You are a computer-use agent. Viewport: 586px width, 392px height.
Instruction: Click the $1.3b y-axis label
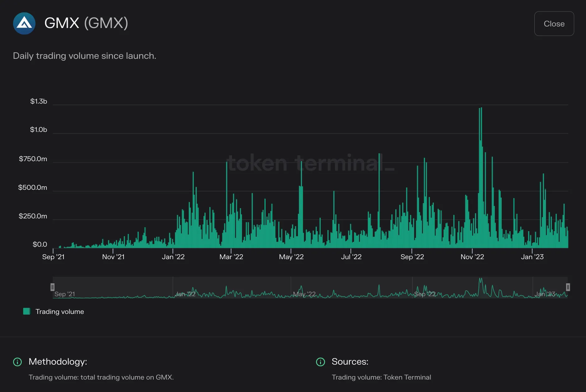[x=39, y=101]
